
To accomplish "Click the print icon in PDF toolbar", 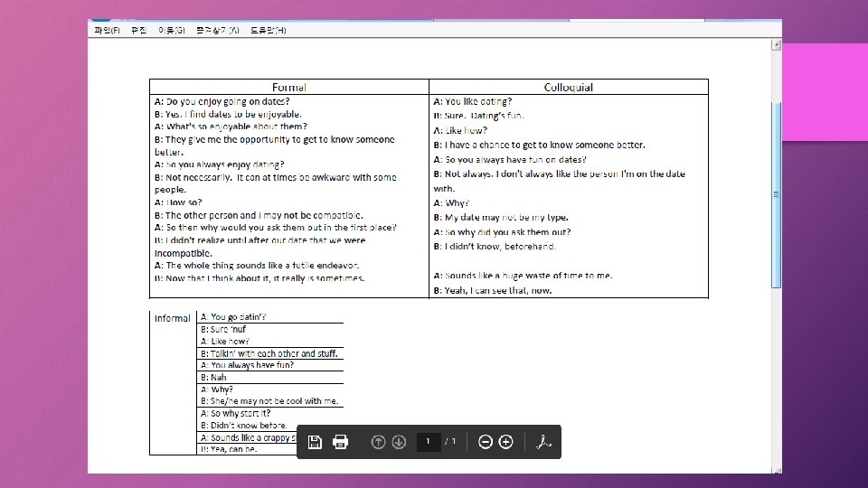I will [x=341, y=442].
